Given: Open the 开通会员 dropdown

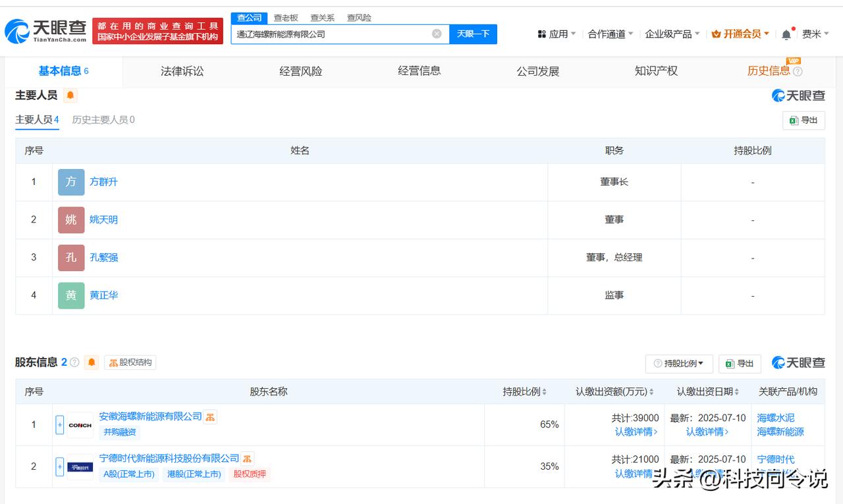Looking at the screenshot, I should pos(740,34).
